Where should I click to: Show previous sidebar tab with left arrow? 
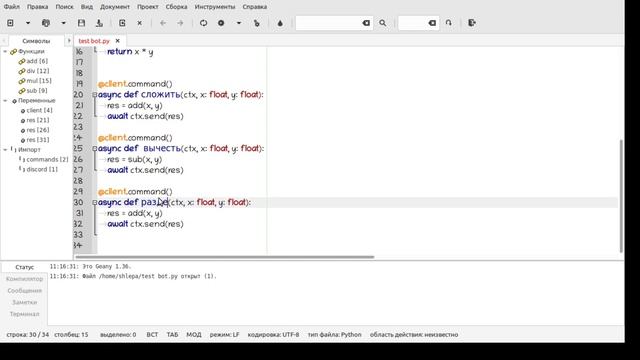tap(4, 41)
